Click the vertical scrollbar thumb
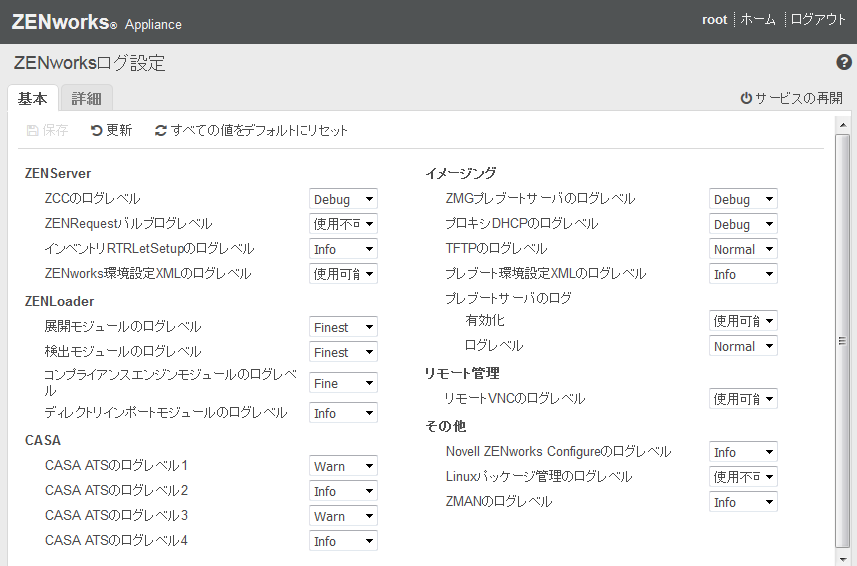Image resolution: width=857 pixels, height=566 pixels. [842, 340]
